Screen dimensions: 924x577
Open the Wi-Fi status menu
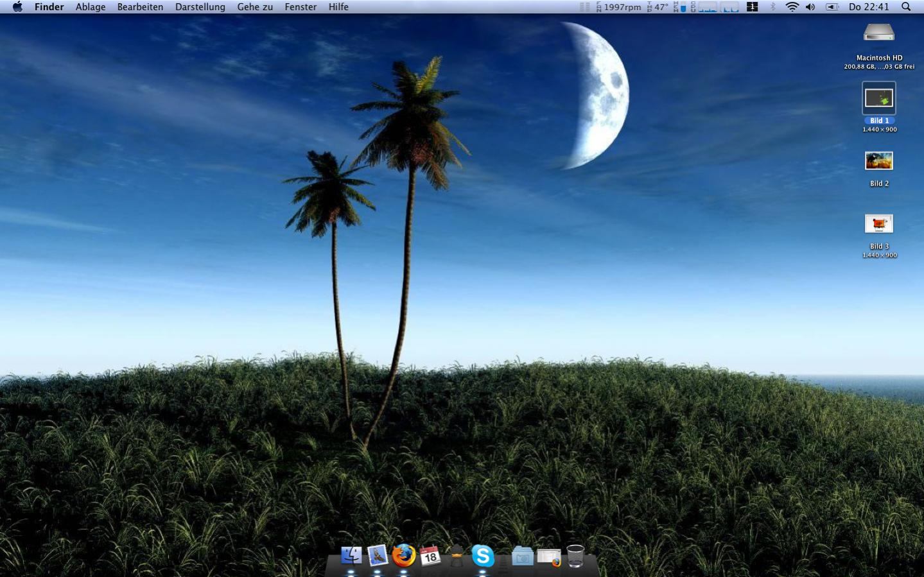tap(792, 7)
